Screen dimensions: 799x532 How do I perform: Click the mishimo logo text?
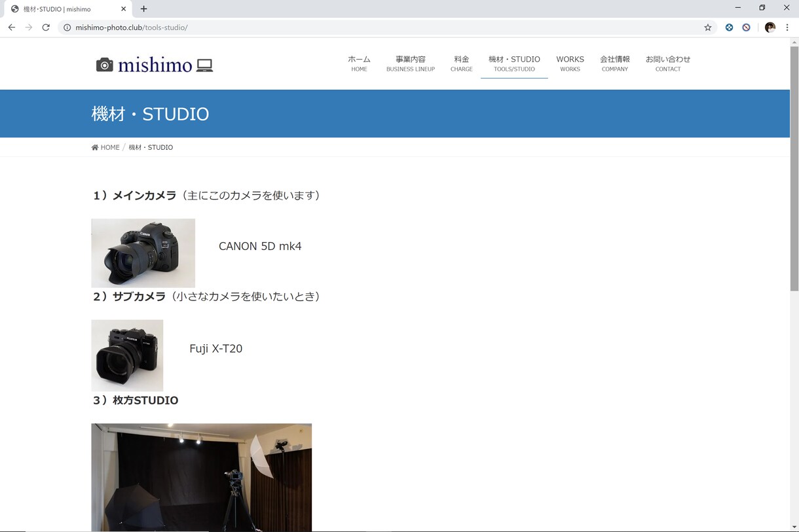click(155, 65)
